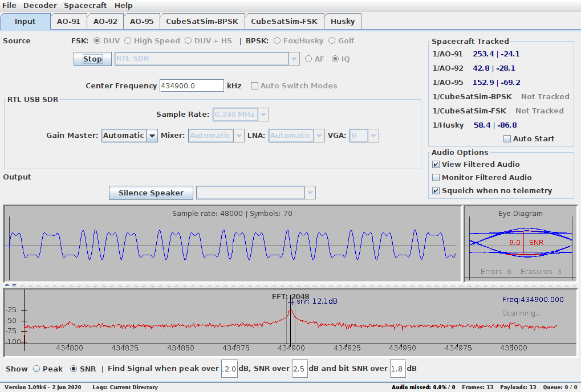581x392 pixels.
Task: Open the Decoder menu
Action: pyautogui.click(x=40, y=5)
